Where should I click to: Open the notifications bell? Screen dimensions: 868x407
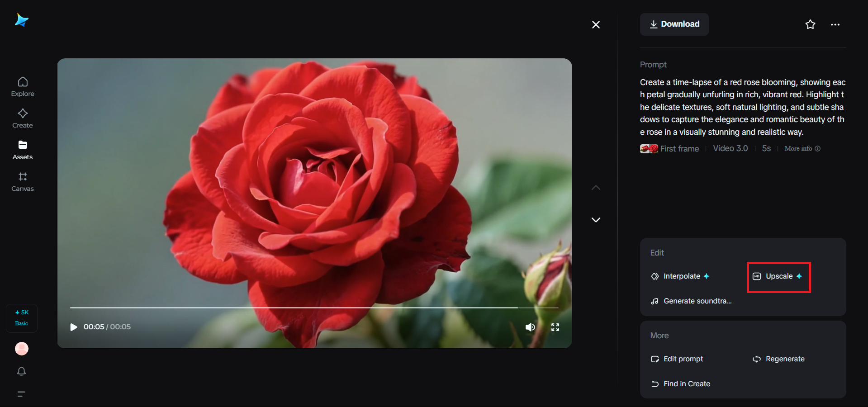click(x=22, y=371)
